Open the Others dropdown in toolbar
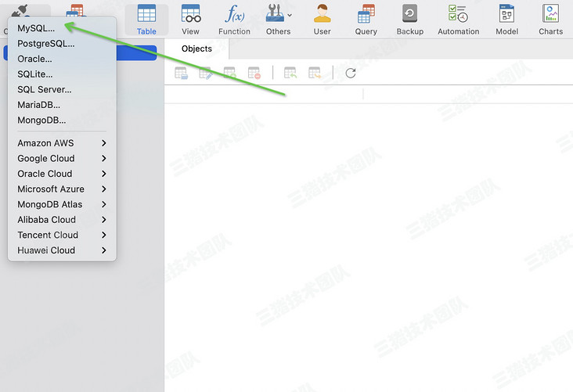This screenshot has width=573, height=392. point(279,20)
